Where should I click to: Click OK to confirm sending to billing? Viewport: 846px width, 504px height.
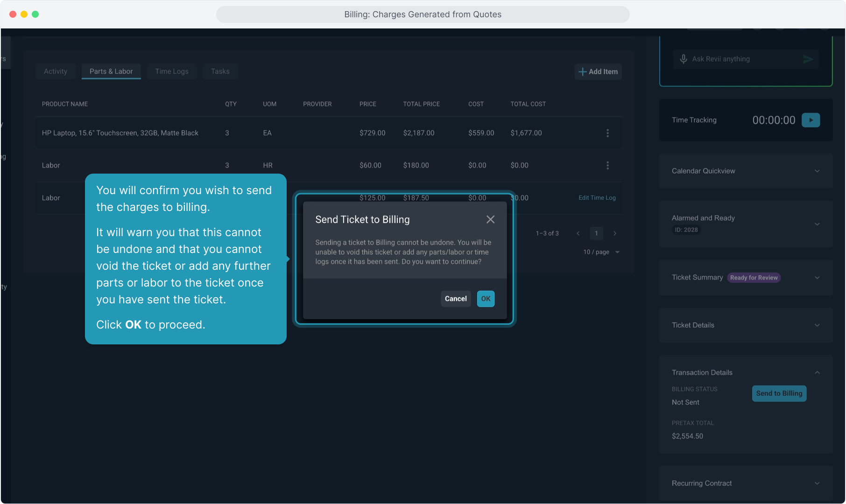pos(486,299)
